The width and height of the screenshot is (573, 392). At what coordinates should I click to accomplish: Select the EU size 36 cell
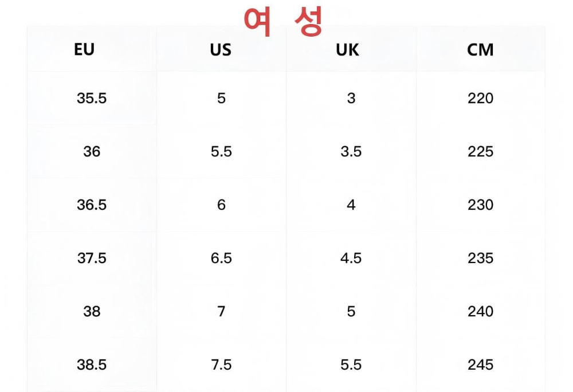[x=92, y=151]
